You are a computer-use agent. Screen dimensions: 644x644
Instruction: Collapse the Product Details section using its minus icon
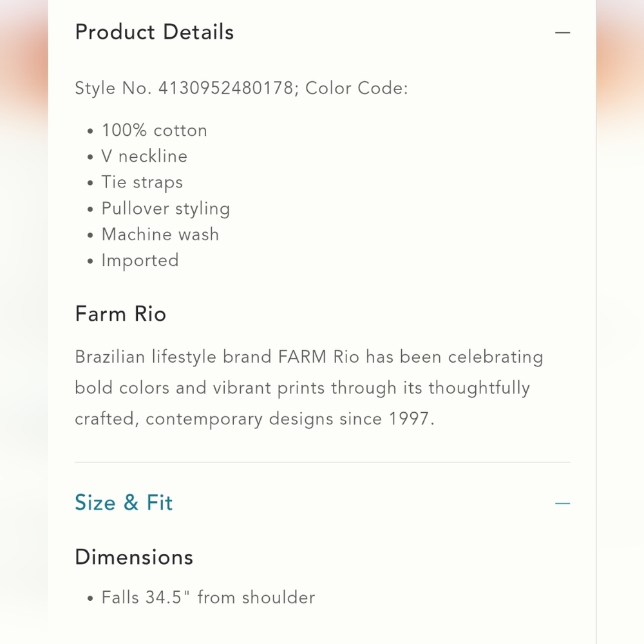[563, 32]
